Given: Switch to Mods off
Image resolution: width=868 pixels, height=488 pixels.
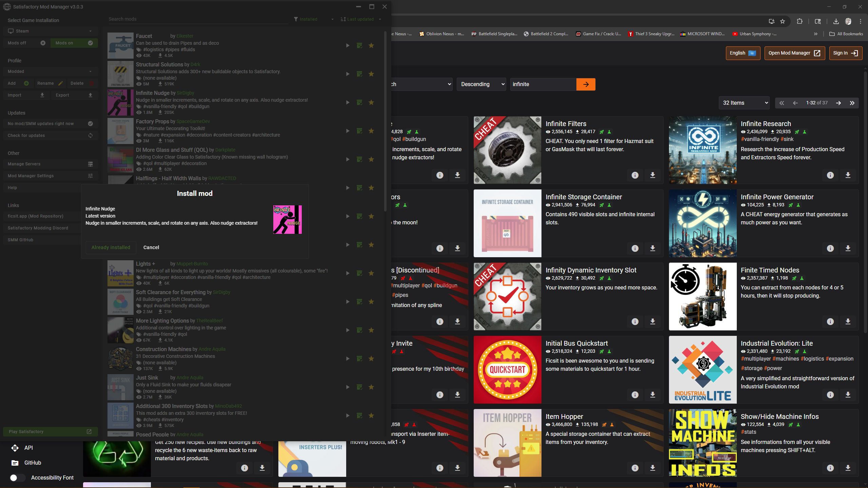Looking at the screenshot, I should click(x=26, y=43).
